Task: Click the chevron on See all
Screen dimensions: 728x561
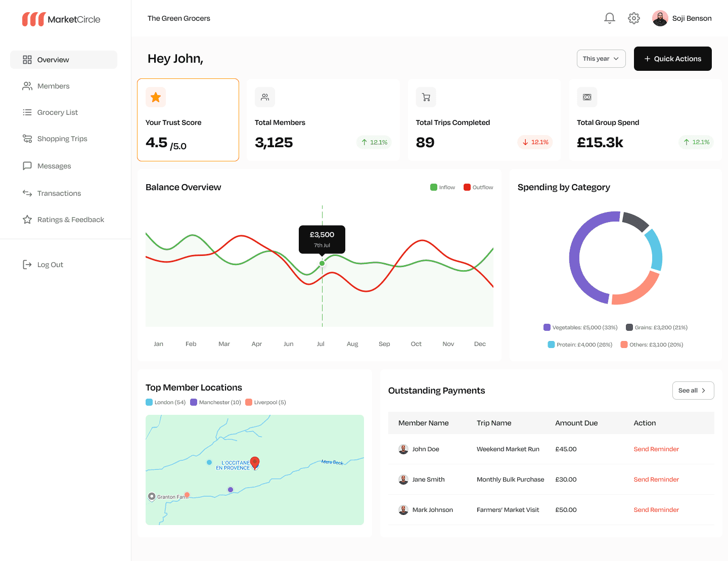Action: [703, 391]
